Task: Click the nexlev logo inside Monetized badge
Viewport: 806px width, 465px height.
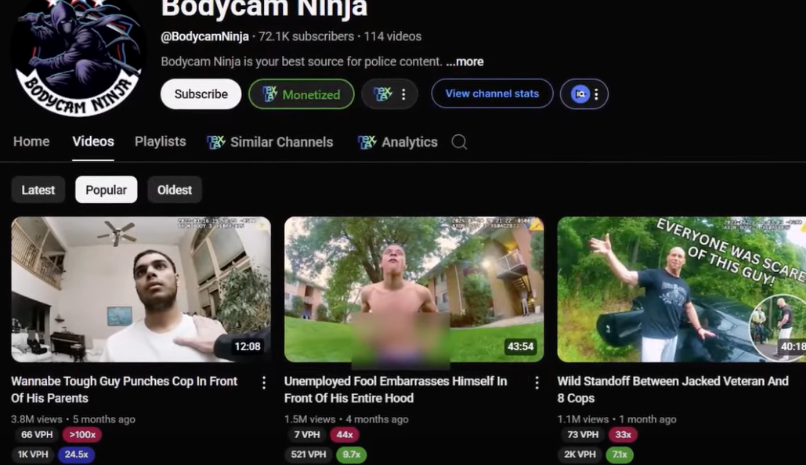Action: 270,94
